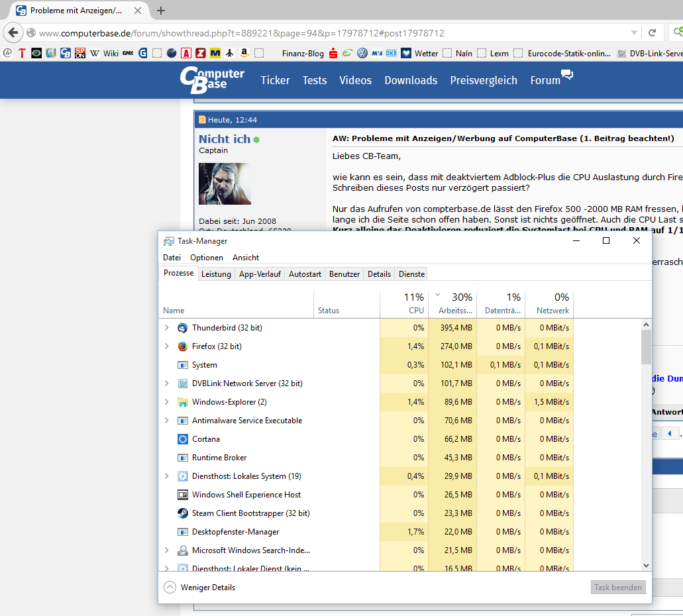The image size is (683, 616).
Task: Switch to the Benutzer tab
Action: (x=344, y=274)
